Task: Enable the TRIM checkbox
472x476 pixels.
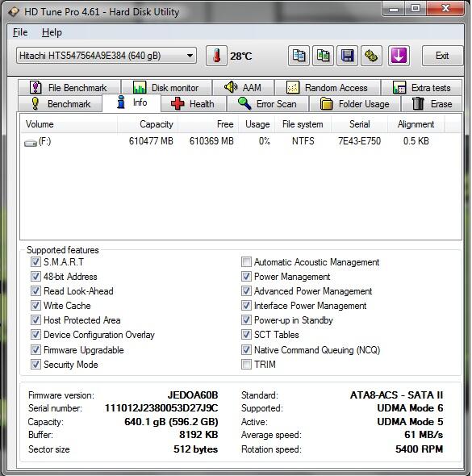Action: click(x=246, y=365)
